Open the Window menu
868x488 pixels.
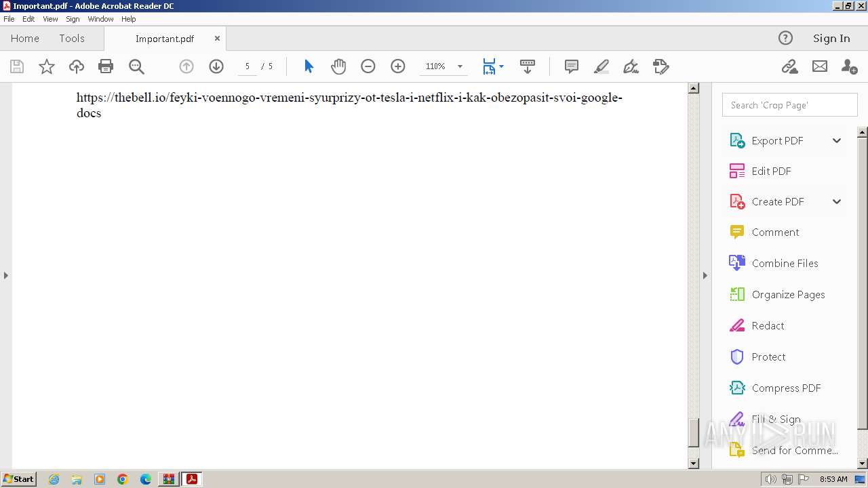point(100,19)
